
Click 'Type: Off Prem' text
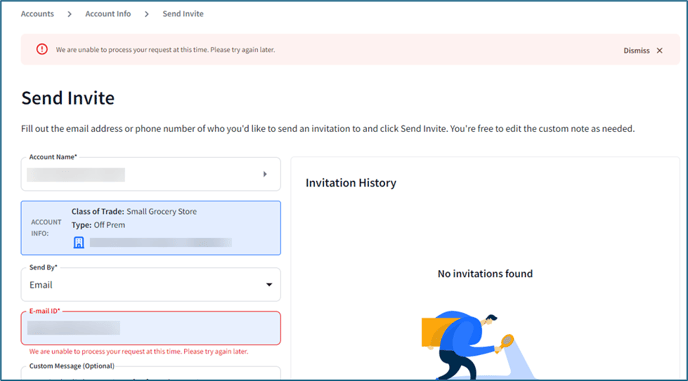(98, 225)
